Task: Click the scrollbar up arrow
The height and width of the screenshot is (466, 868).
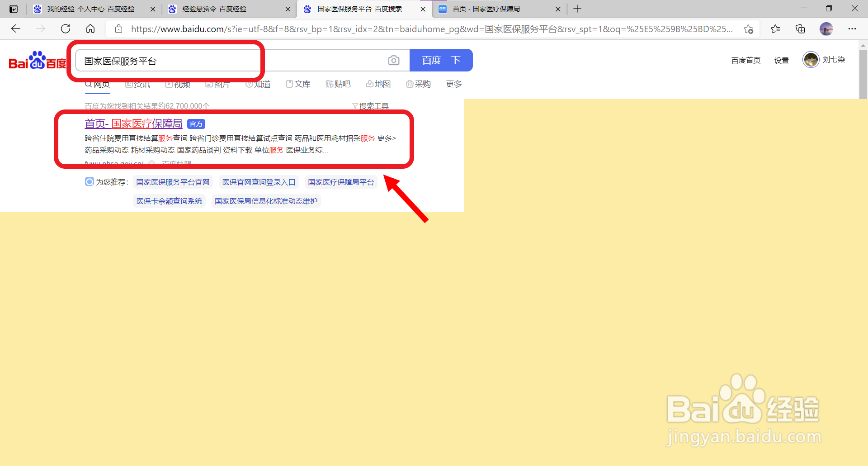Action: point(863,45)
